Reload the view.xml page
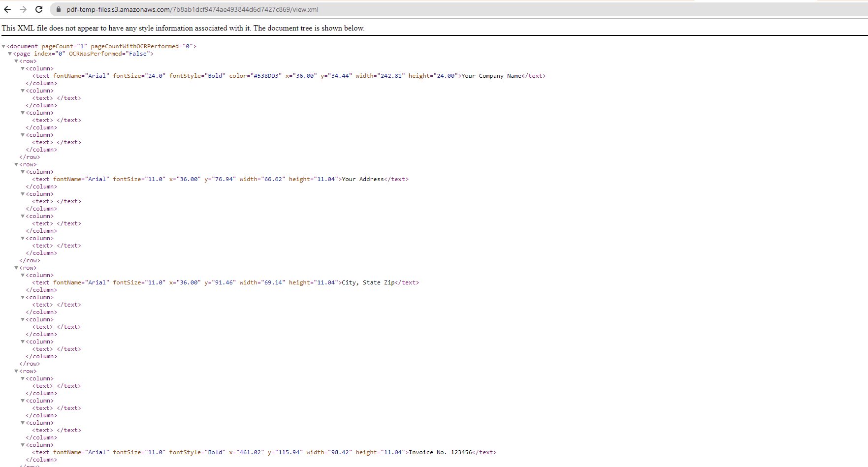 point(38,9)
